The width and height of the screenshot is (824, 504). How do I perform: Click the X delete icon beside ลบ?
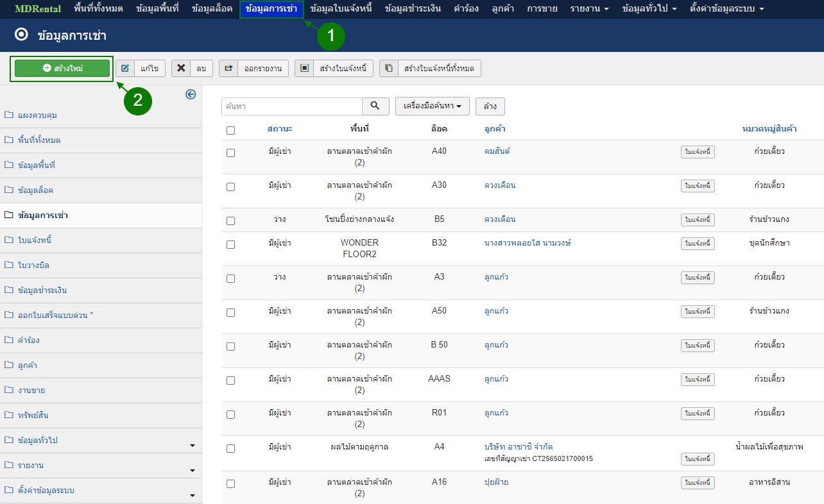pos(181,68)
